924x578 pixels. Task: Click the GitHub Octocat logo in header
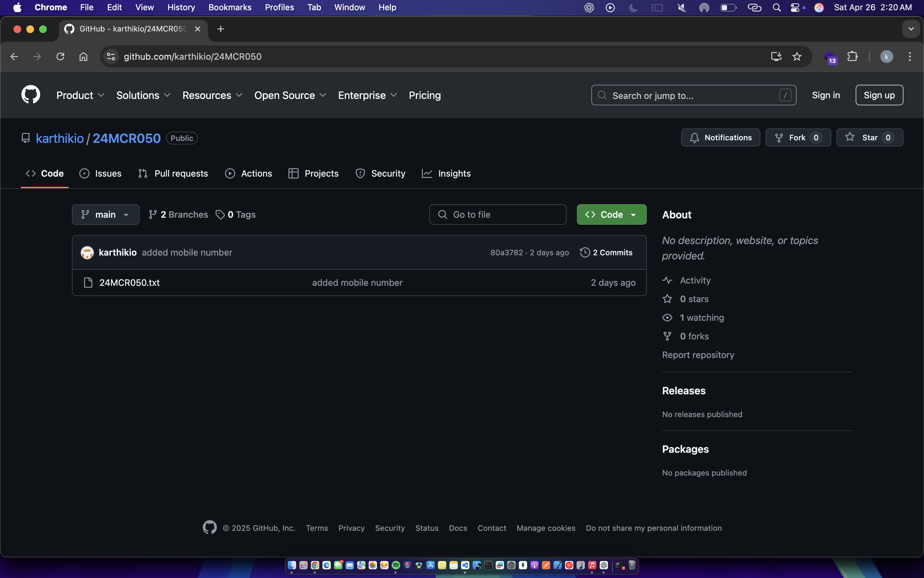point(30,94)
